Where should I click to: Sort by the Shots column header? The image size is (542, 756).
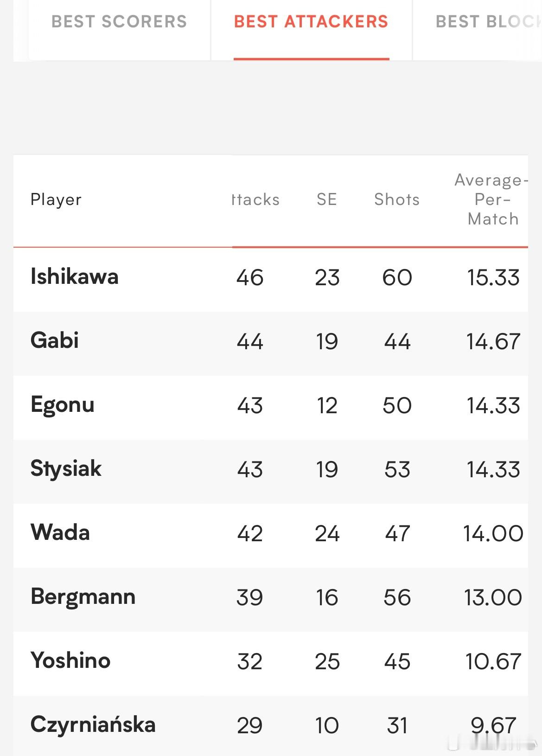(397, 199)
